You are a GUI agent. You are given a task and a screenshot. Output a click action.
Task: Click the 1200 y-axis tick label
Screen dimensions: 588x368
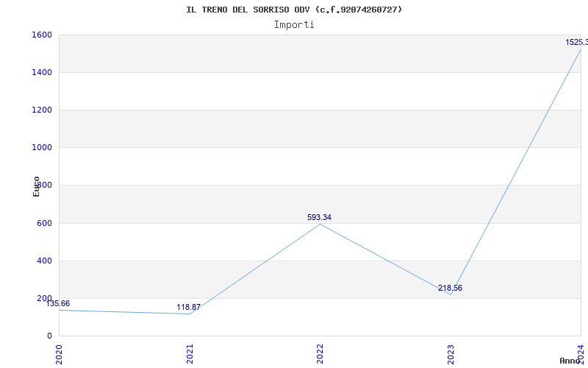tap(42, 110)
